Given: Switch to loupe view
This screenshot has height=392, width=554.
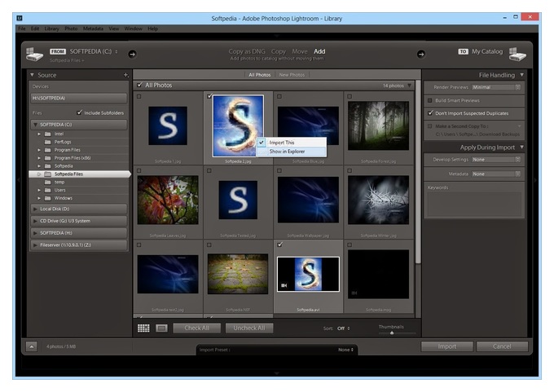Looking at the screenshot, I should click(x=161, y=328).
